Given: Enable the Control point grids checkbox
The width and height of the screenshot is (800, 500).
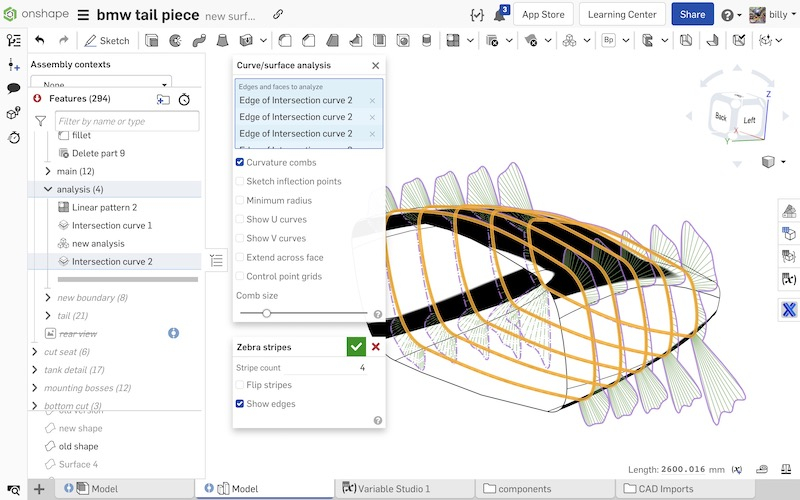Looking at the screenshot, I should pos(239,276).
